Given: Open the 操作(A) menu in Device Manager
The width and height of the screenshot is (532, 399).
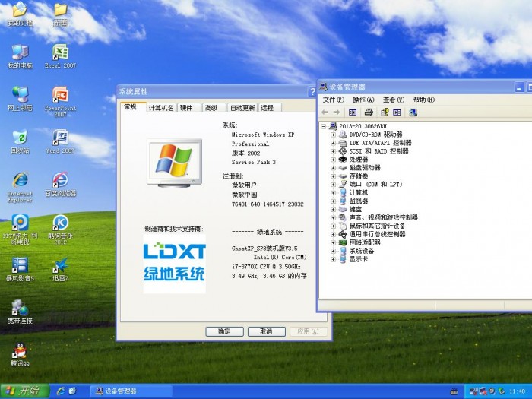Looking at the screenshot, I should coord(363,100).
